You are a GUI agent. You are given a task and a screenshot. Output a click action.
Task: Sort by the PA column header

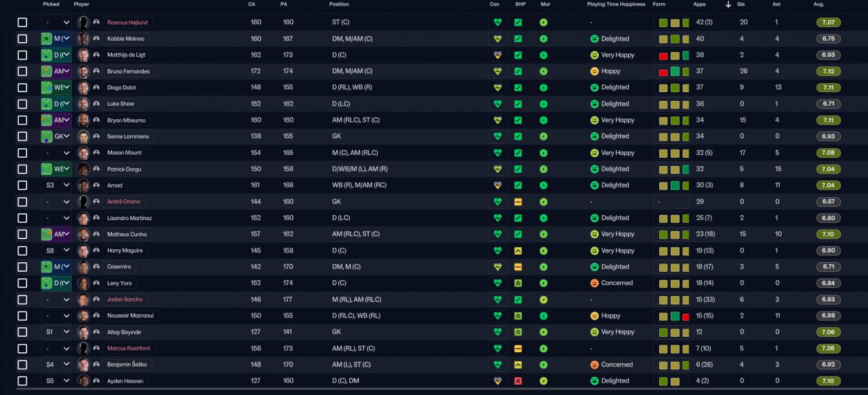coord(283,4)
